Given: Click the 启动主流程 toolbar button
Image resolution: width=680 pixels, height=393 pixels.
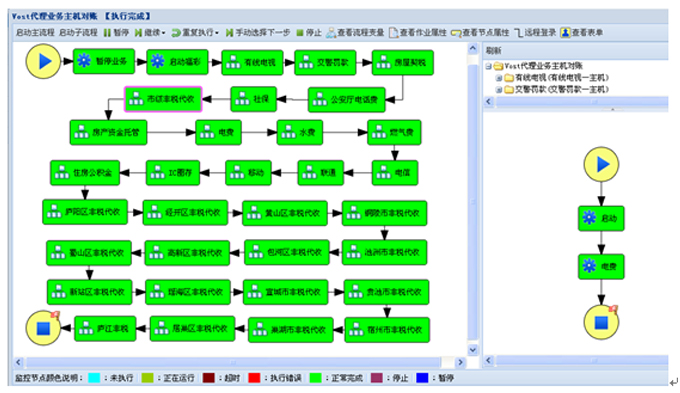Looking at the screenshot, I should tap(35, 33).
